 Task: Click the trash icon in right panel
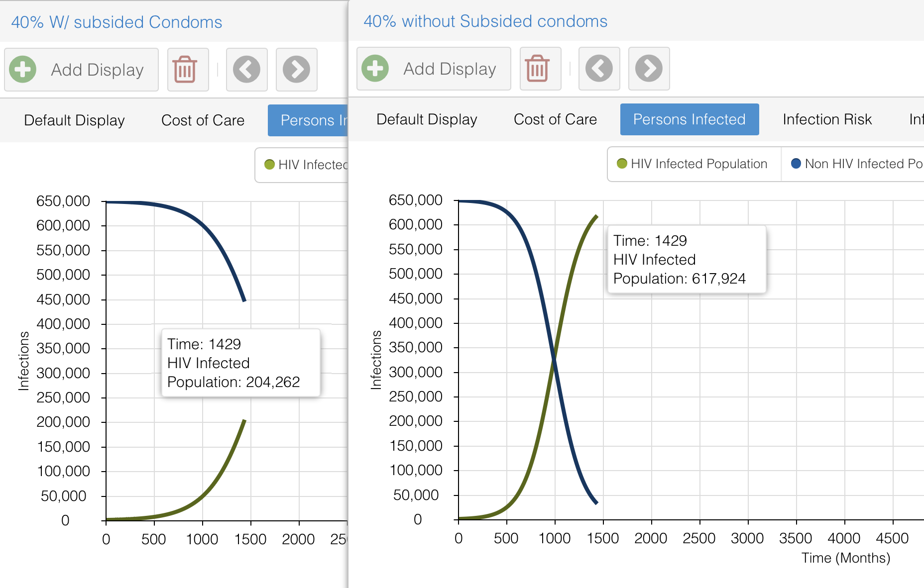coord(540,69)
